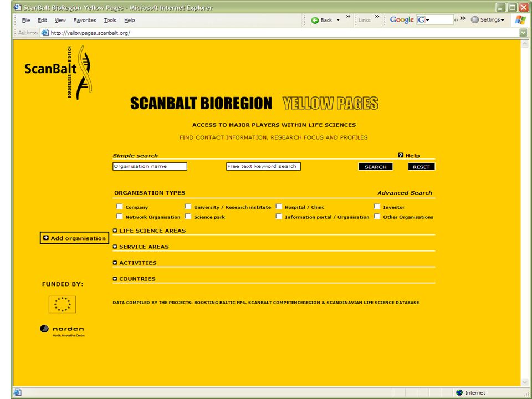The image size is (532, 399).
Task: Click the Links toolbar label
Action: (x=365, y=20)
